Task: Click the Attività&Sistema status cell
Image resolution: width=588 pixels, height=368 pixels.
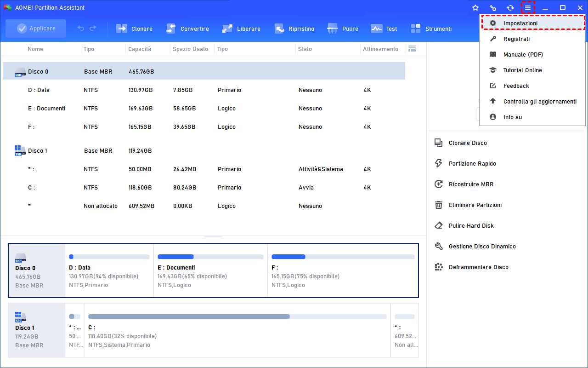Action: [321, 169]
